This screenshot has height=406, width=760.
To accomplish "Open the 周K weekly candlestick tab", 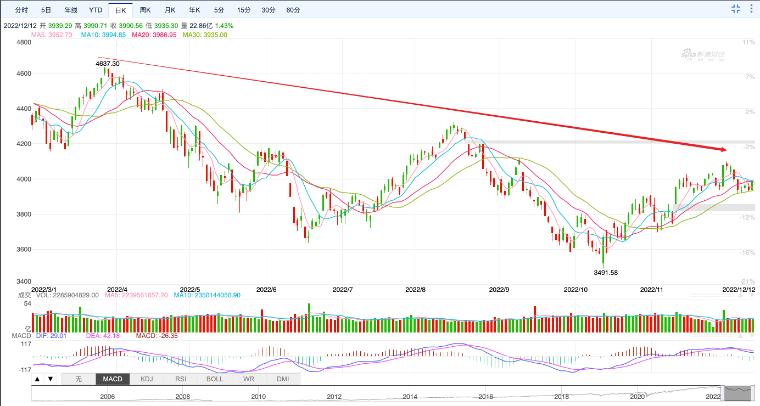I will coord(145,10).
